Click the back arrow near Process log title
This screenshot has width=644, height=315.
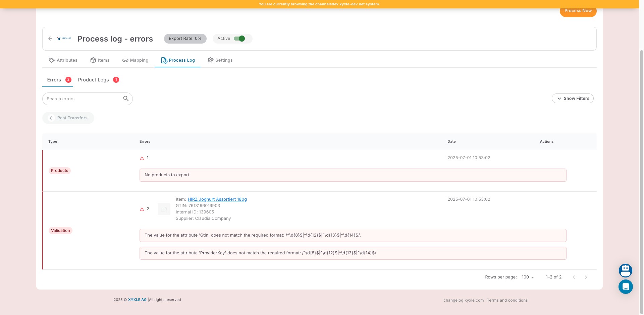(50, 39)
